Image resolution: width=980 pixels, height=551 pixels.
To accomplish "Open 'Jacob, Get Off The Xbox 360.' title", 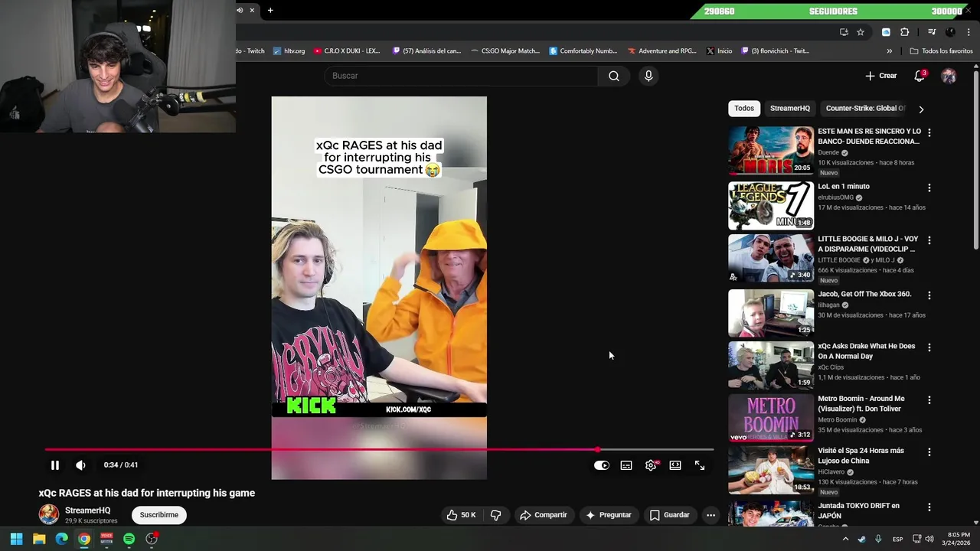I will 864,294.
